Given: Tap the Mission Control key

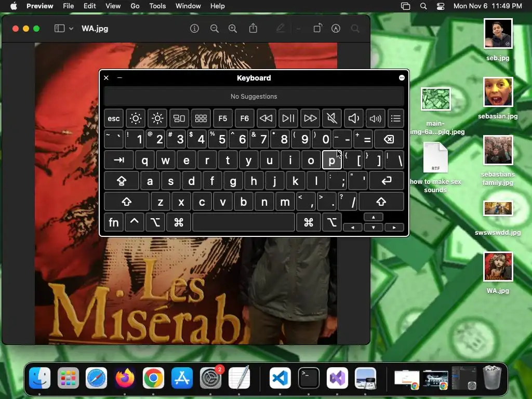Looking at the screenshot, I should (179, 118).
